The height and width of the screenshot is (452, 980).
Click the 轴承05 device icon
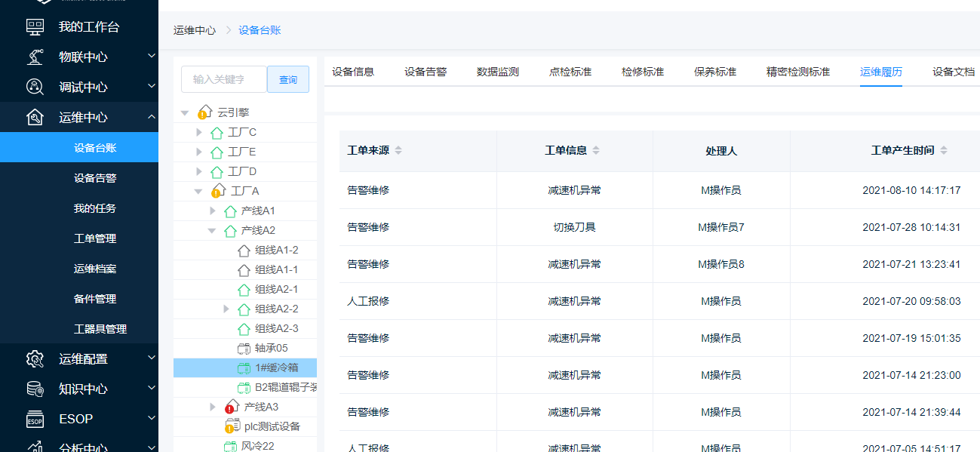[x=244, y=349]
